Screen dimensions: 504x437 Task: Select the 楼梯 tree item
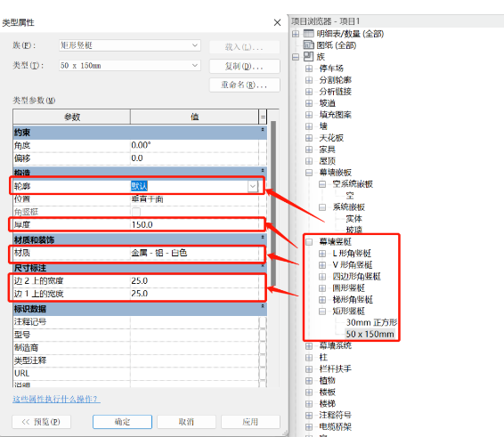tap(328, 403)
